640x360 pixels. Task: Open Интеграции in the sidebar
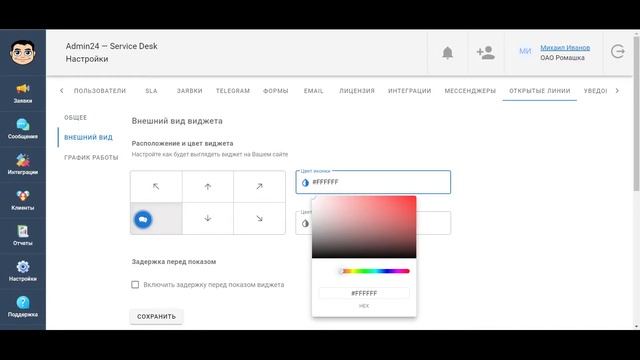click(23, 164)
